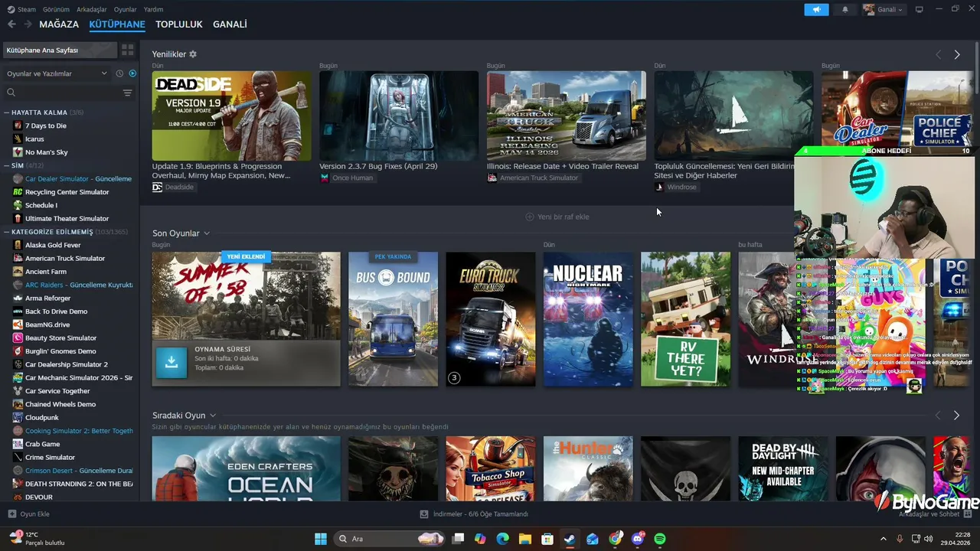
Task: Install Summer of '58 download button
Action: (x=171, y=363)
